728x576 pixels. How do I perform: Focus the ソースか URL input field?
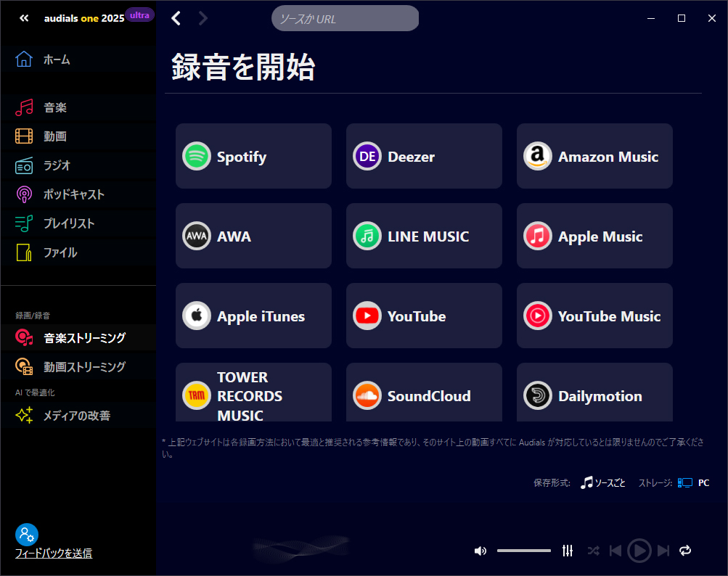tap(345, 19)
